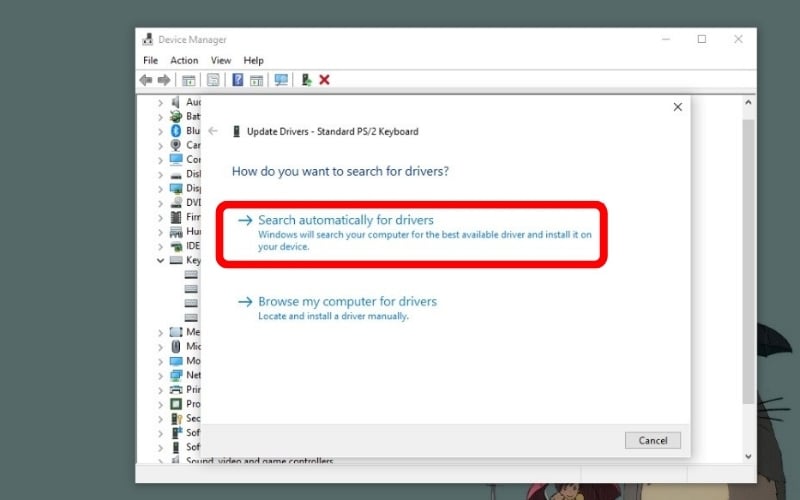Open the View menu
This screenshot has width=800, height=500.
point(221,61)
